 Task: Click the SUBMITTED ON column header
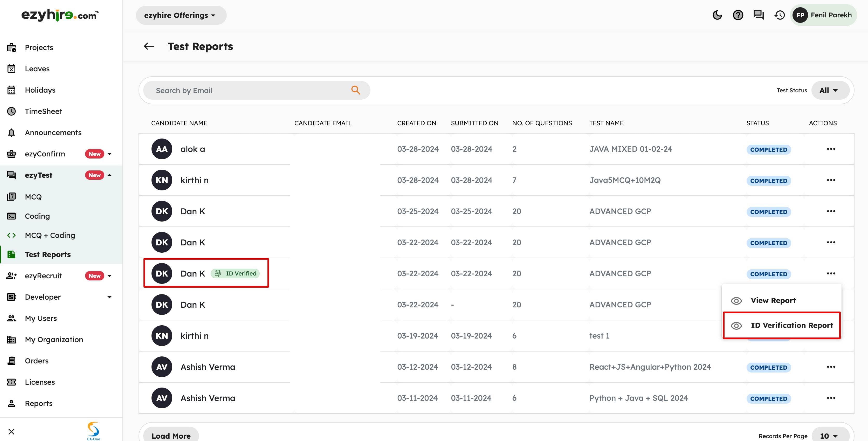coord(474,123)
